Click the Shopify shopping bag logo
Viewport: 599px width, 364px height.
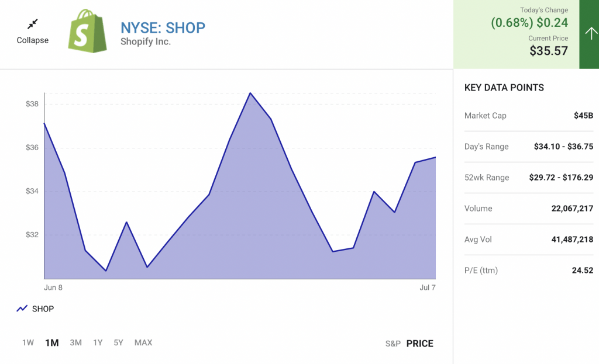(88, 31)
